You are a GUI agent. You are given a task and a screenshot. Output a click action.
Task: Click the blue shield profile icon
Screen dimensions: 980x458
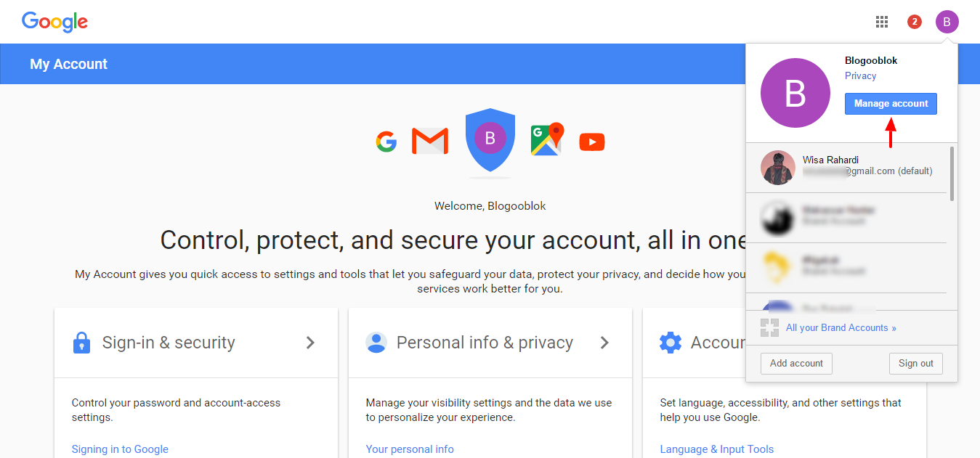[490, 140]
